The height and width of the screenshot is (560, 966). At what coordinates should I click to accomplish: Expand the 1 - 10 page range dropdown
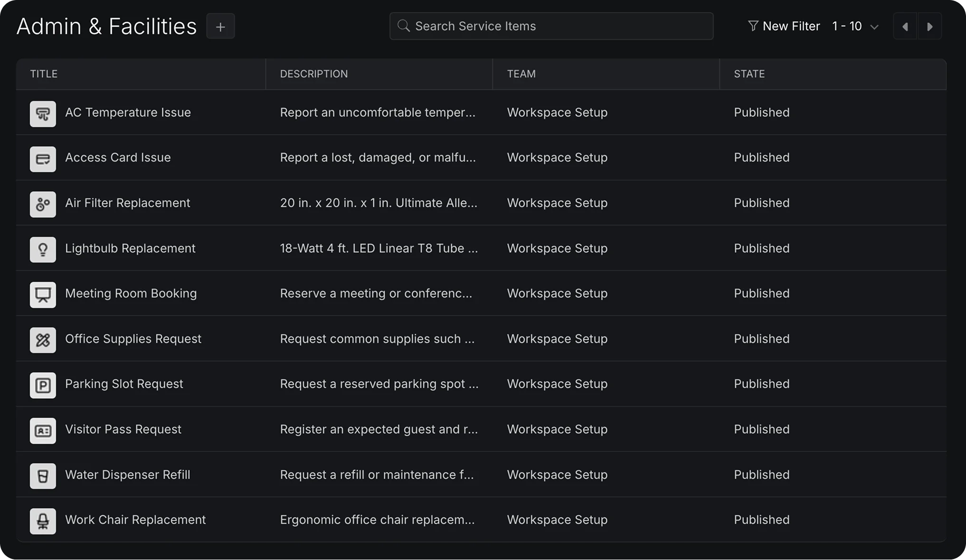[x=855, y=27]
